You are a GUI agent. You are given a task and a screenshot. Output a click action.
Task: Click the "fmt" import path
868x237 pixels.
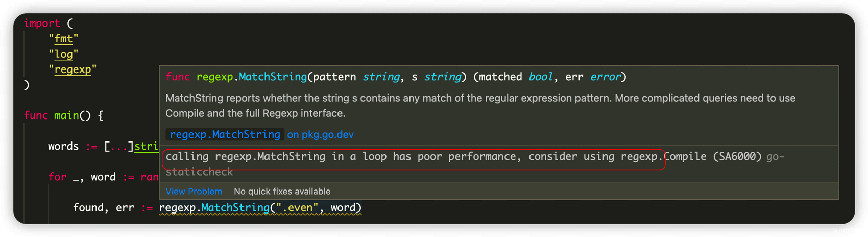[x=63, y=39]
